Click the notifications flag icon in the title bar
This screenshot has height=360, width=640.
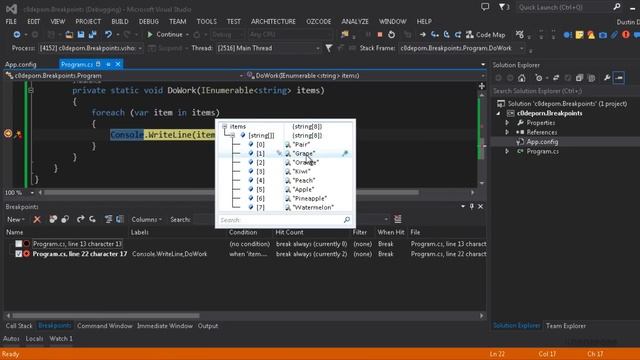503,7
